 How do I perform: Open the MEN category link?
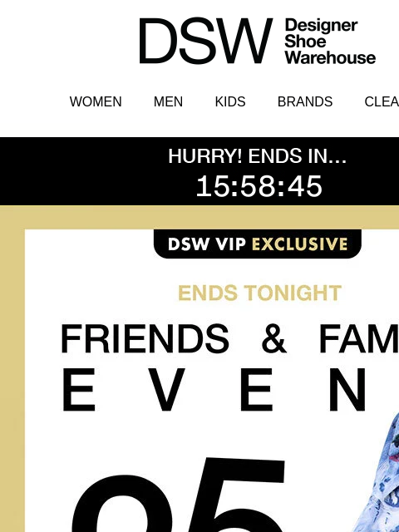click(168, 101)
